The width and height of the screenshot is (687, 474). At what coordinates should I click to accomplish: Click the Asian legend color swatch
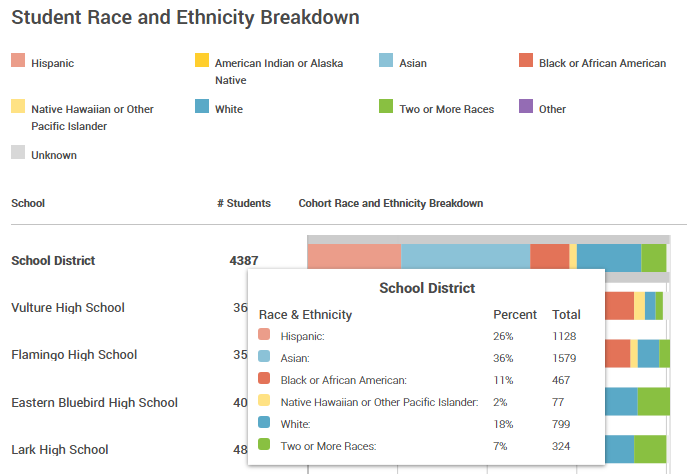tap(386, 62)
